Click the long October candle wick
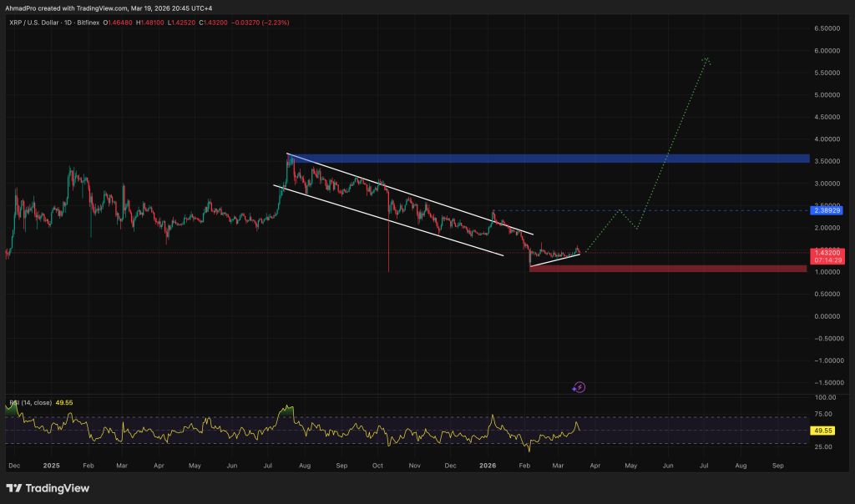The height and width of the screenshot is (504, 855). pyautogui.click(x=389, y=242)
